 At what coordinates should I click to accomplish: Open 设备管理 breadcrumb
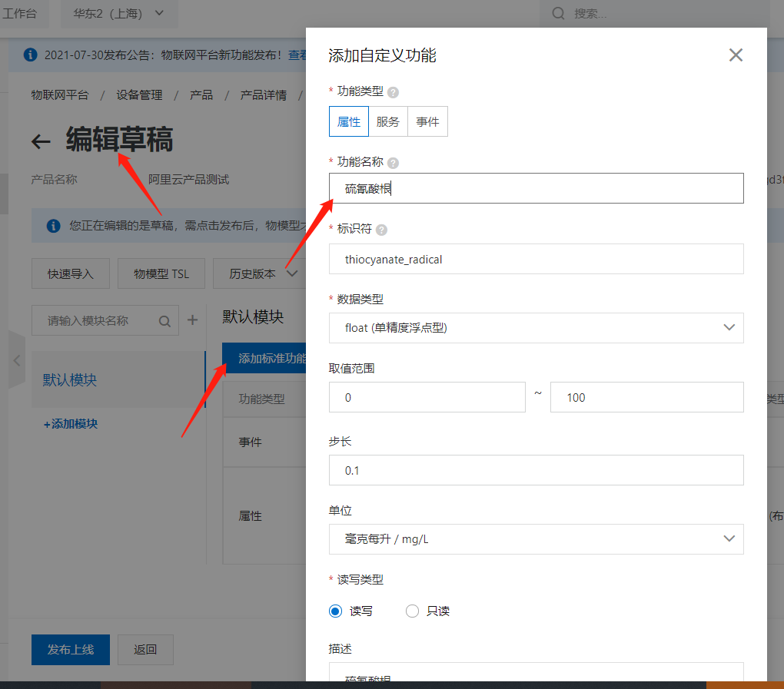pyautogui.click(x=139, y=95)
